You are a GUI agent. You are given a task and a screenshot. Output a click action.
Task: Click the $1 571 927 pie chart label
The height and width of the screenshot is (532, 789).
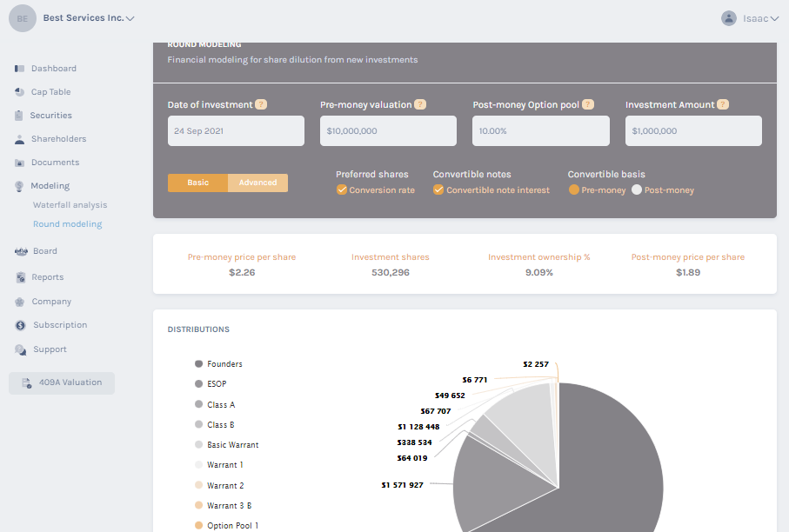pyautogui.click(x=403, y=485)
